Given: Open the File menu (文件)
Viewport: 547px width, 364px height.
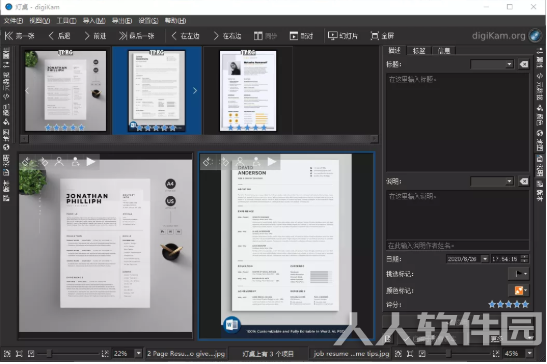Looking at the screenshot, I should click(13, 21).
